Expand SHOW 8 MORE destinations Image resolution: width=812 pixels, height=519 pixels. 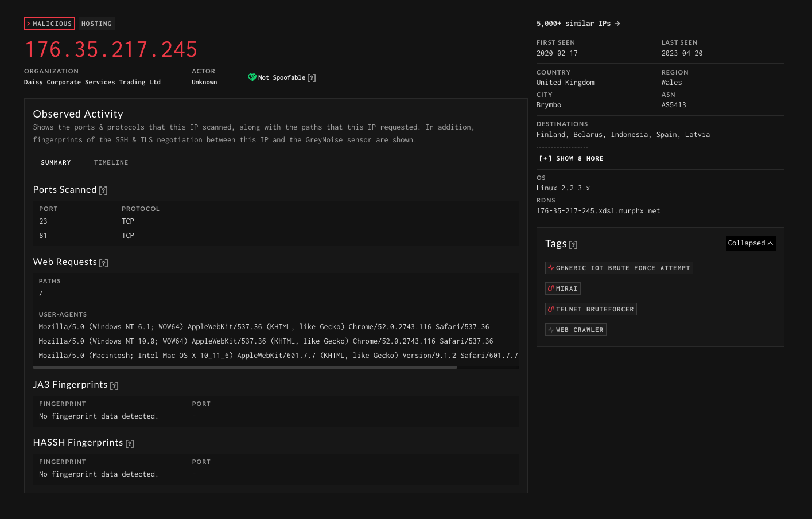point(571,158)
